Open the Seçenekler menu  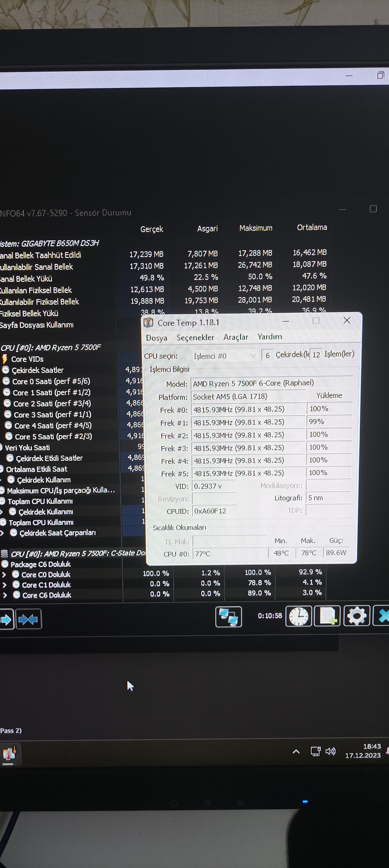pos(196,337)
